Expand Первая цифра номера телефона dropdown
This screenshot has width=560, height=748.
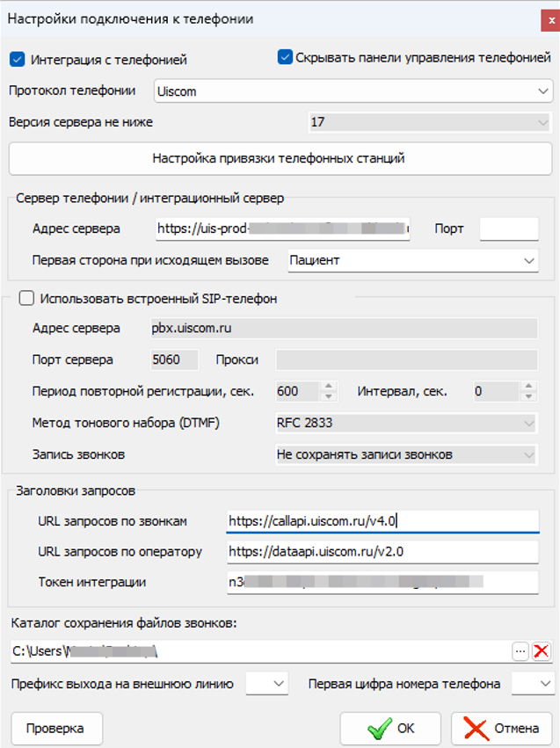coord(533,684)
